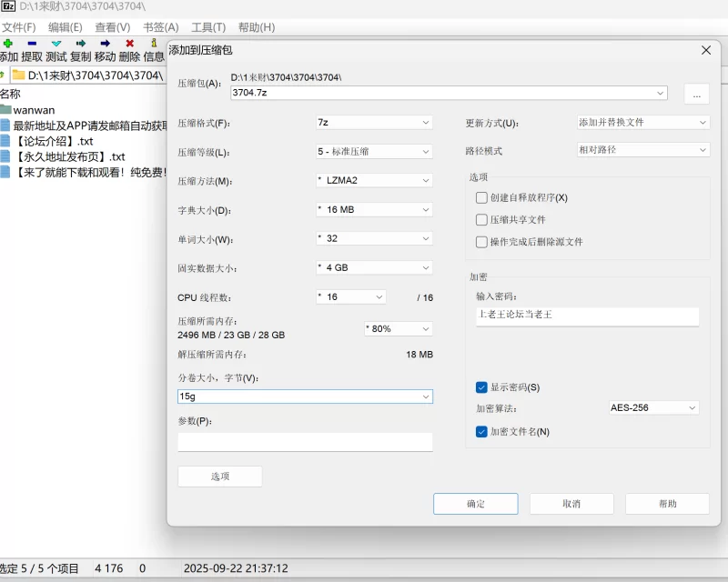The height and width of the screenshot is (582, 728).
Task: Click the 信息 (Info) toolbar icon
Action: 154,43
